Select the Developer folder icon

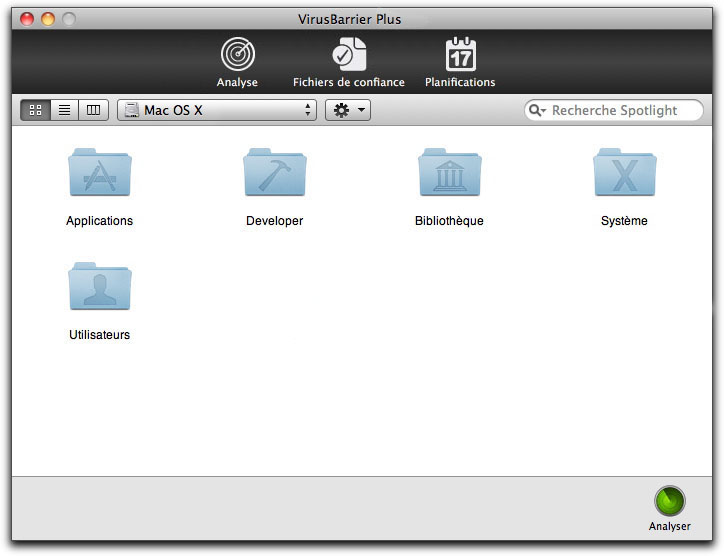click(275, 172)
